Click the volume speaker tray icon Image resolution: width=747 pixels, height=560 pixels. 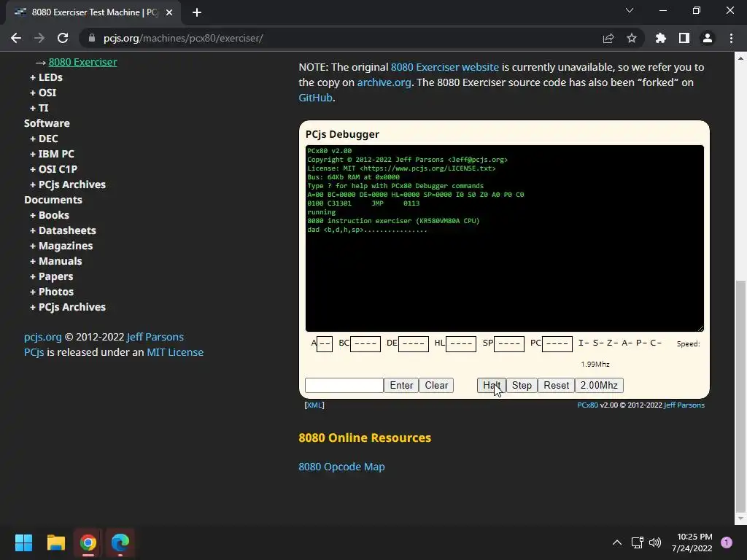pyautogui.click(x=656, y=542)
